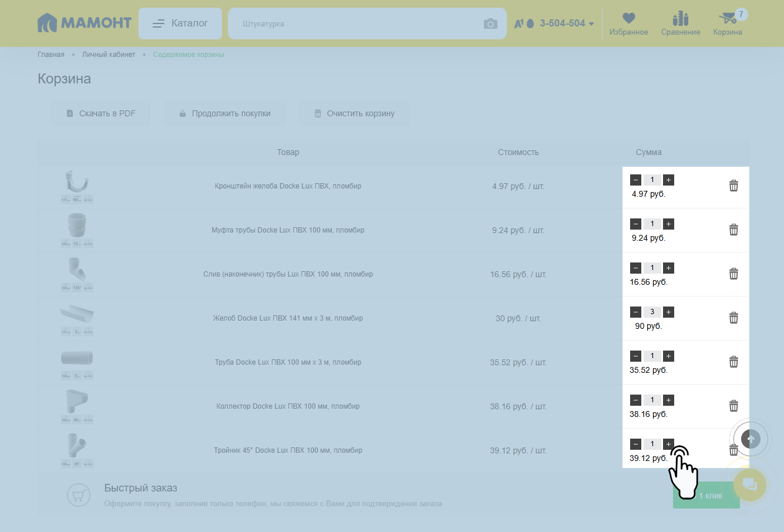Open the Желоб Docke Lux product thumbnail
Screen dimensions: 784x532
77,318
